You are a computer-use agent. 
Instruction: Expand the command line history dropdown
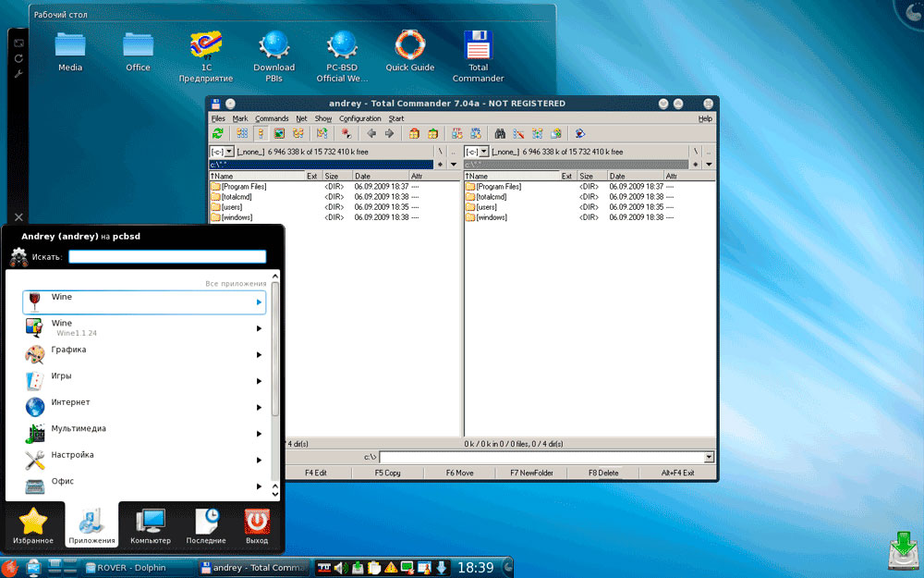click(709, 457)
